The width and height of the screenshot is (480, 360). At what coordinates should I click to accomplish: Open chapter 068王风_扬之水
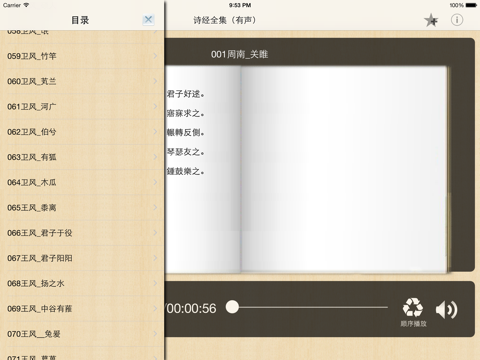[82, 283]
